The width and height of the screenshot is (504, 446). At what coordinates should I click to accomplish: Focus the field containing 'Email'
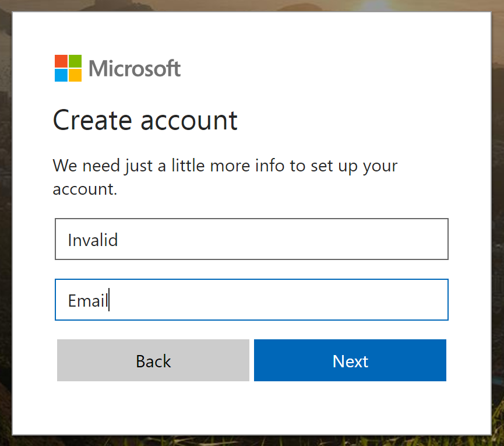[252, 300]
